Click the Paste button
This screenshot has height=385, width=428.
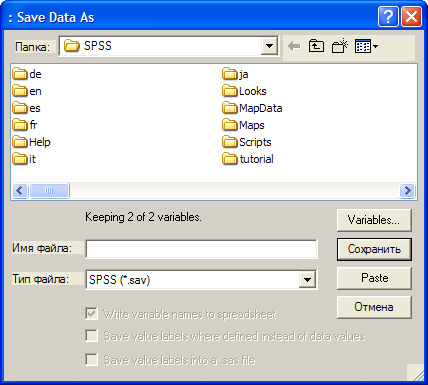[374, 278]
